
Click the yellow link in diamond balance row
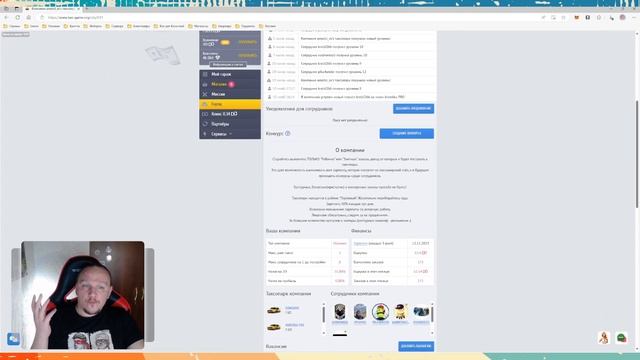pyautogui.click(x=247, y=55)
